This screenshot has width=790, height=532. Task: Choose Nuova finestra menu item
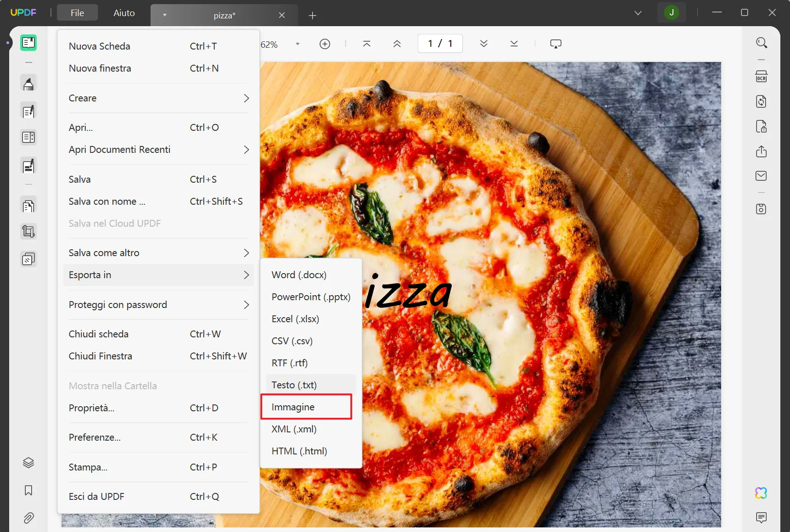click(x=158, y=68)
